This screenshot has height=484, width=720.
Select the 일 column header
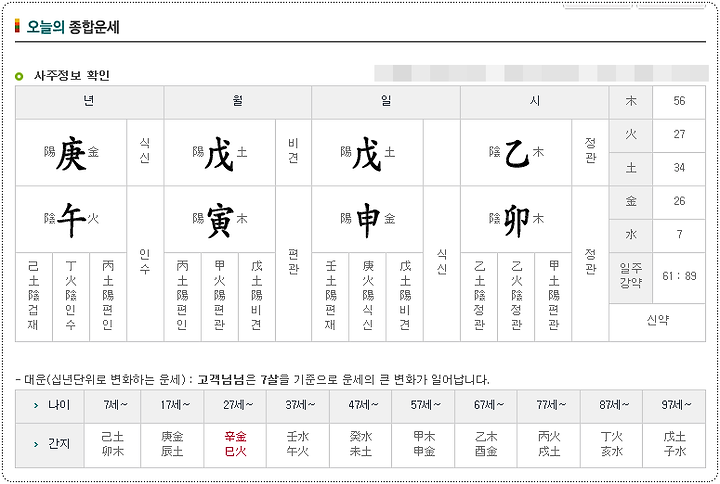pos(386,102)
